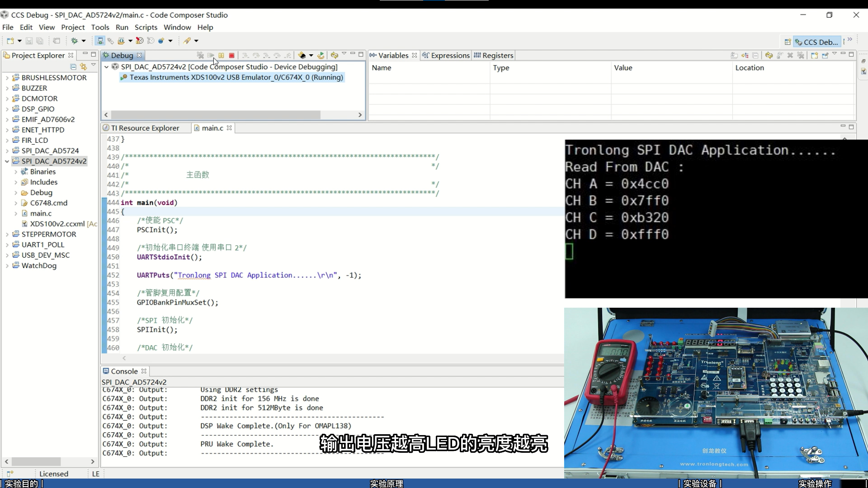Click Refresh icon in Variables toolbar
The image size is (868, 488).
pyautogui.click(x=769, y=55)
